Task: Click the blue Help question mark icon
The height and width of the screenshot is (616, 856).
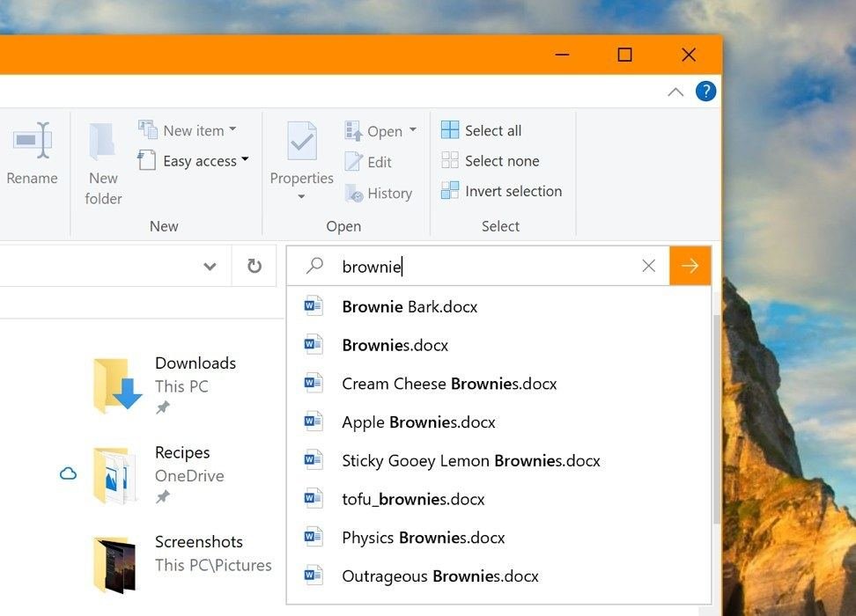Action: coord(705,92)
